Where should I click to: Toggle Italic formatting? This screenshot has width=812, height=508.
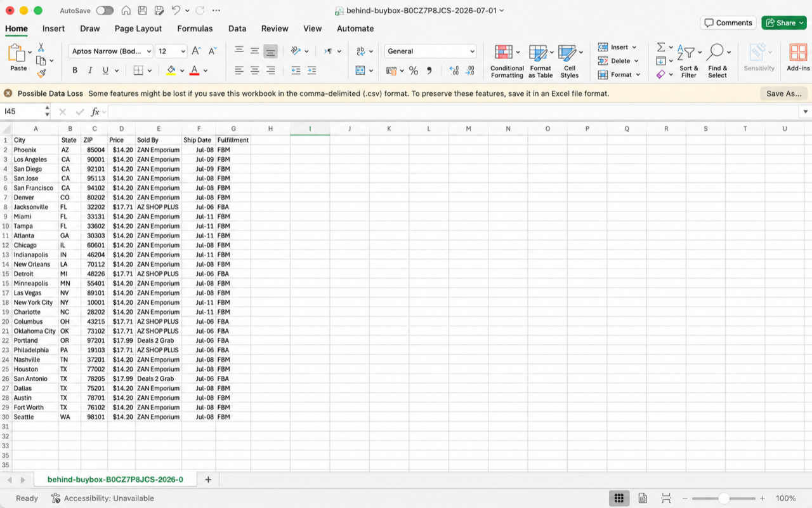[x=90, y=70]
